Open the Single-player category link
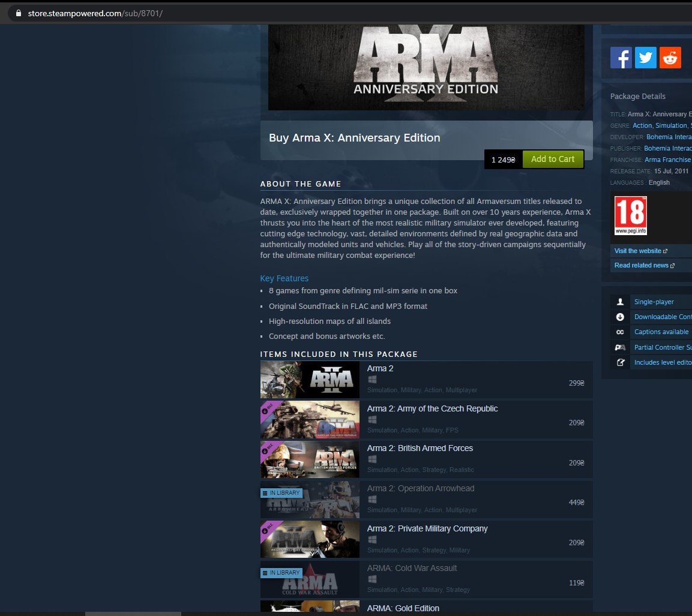Viewport: 692px width, 616px height. (654, 302)
